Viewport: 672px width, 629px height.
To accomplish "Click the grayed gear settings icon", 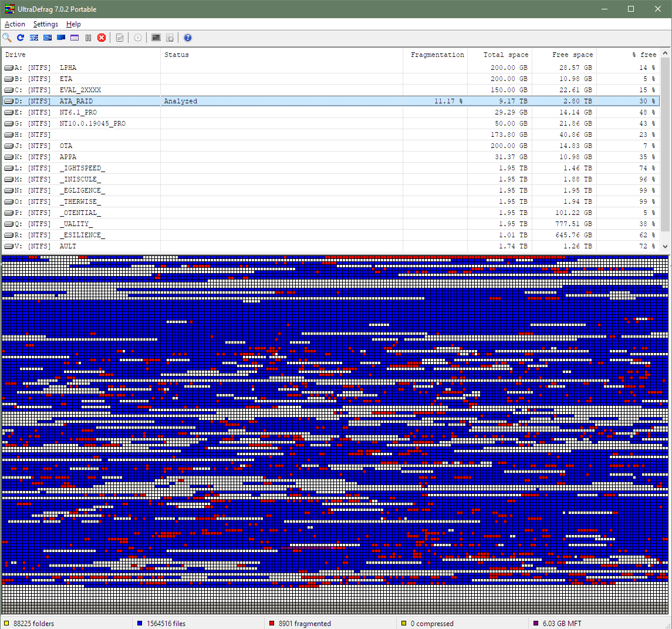I will click(137, 38).
